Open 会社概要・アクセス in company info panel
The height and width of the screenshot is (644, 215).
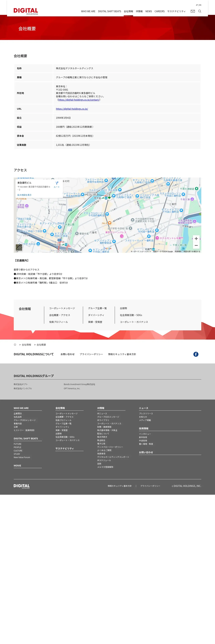[x=60, y=315]
